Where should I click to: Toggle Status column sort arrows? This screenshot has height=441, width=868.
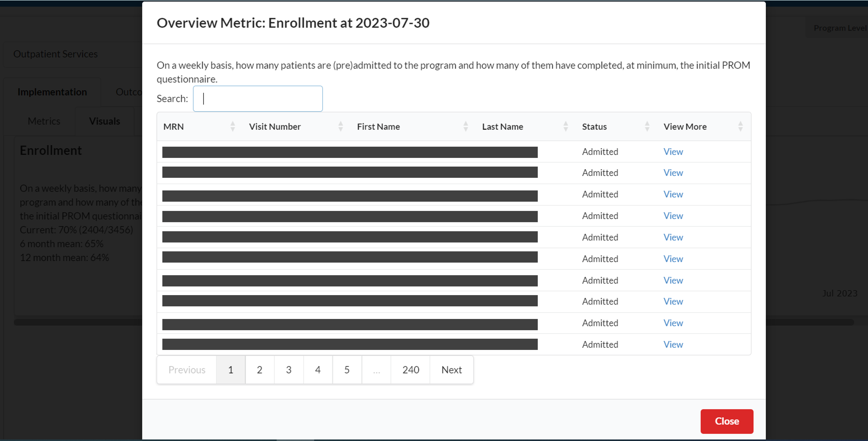[x=647, y=127]
